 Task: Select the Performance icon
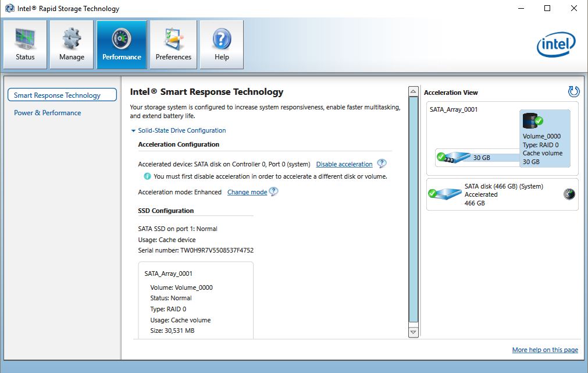coord(121,44)
